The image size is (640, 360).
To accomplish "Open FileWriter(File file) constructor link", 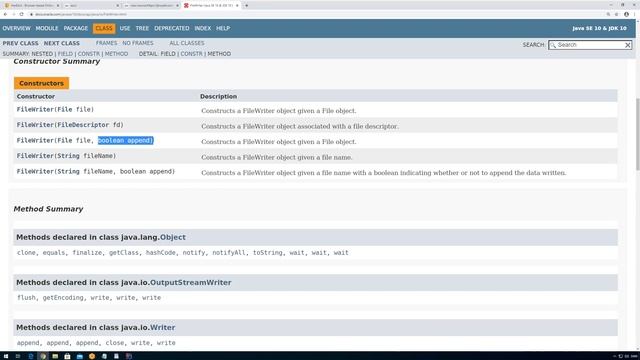I will click(x=55, y=109).
